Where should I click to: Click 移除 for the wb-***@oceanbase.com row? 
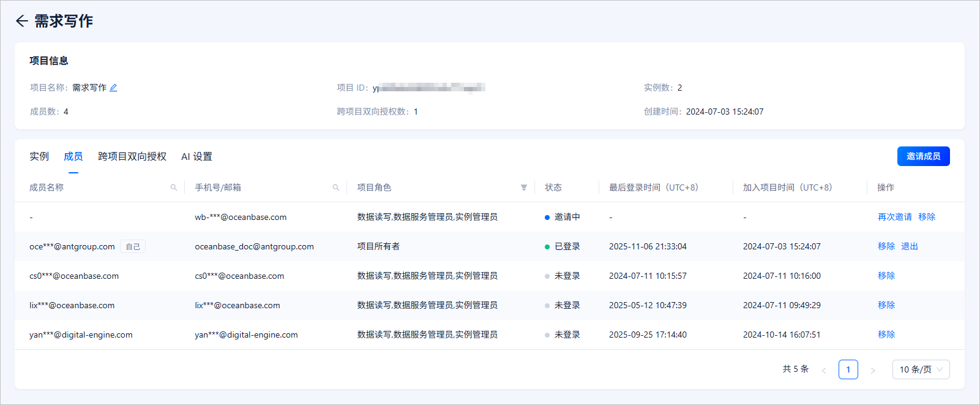coord(927,217)
